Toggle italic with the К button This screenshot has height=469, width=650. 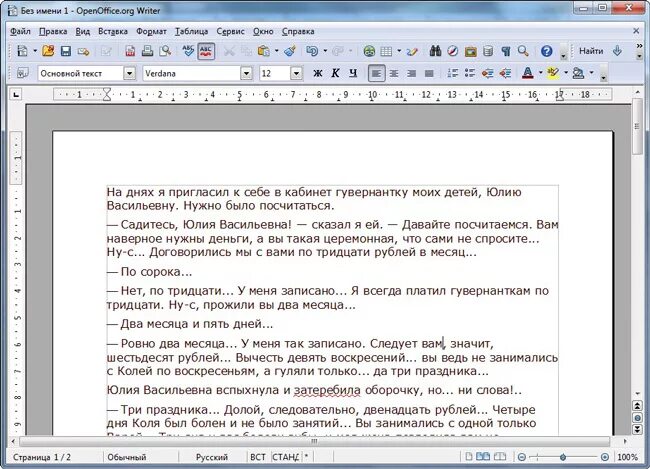click(x=335, y=73)
